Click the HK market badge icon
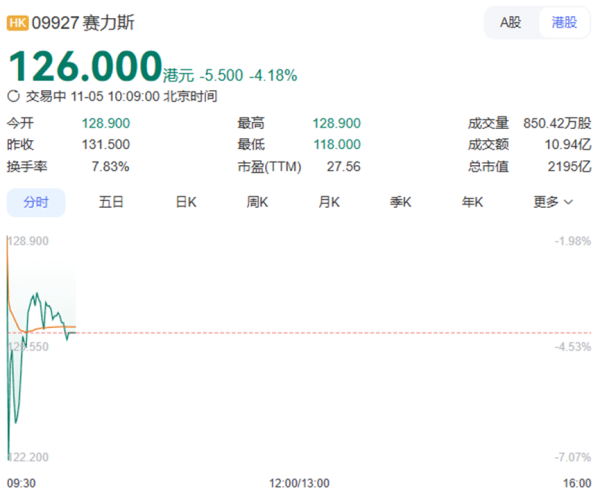Screen dimensions: 600x495 (x=18, y=23)
